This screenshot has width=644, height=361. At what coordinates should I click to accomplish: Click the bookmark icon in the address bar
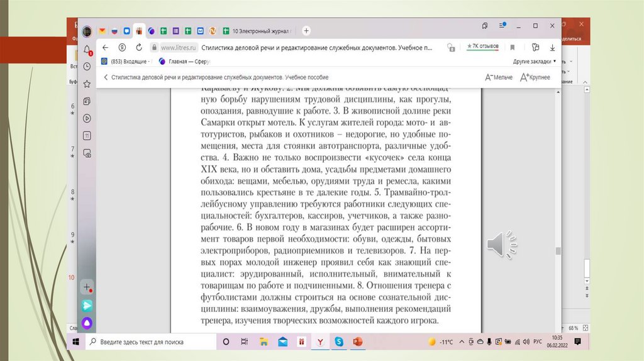pyautogui.click(x=513, y=47)
